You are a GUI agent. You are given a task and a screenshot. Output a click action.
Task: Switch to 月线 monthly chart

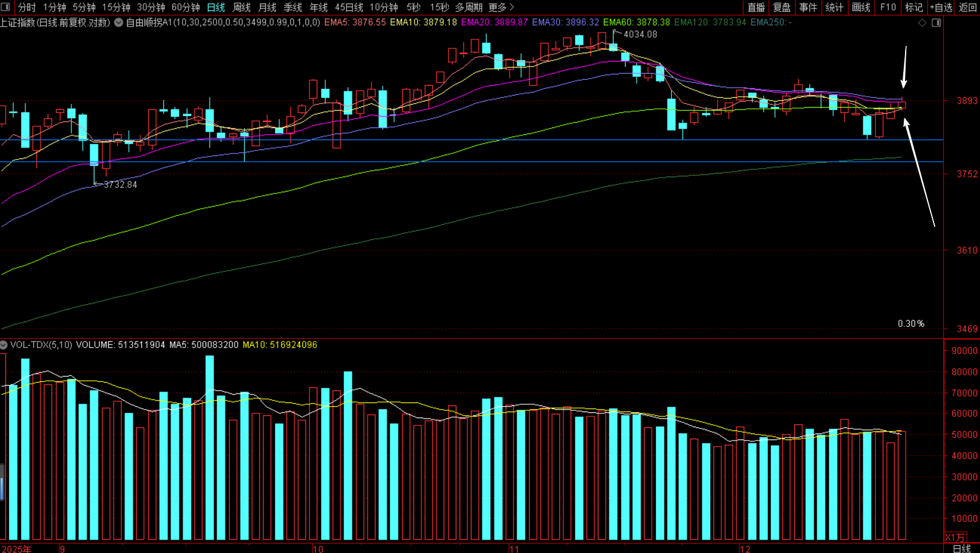[x=267, y=7]
